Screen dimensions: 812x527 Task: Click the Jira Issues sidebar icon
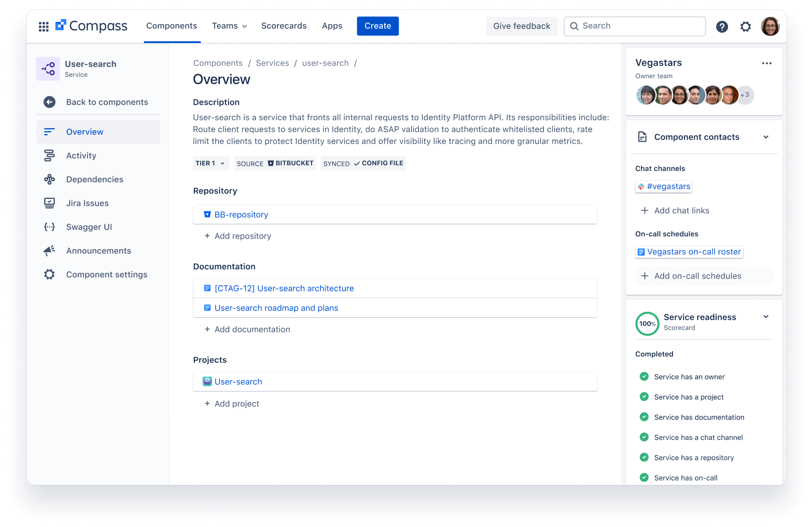pyautogui.click(x=49, y=203)
